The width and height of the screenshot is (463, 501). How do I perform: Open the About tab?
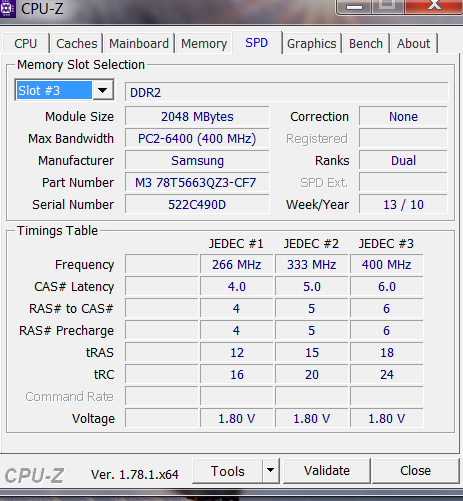click(x=413, y=43)
